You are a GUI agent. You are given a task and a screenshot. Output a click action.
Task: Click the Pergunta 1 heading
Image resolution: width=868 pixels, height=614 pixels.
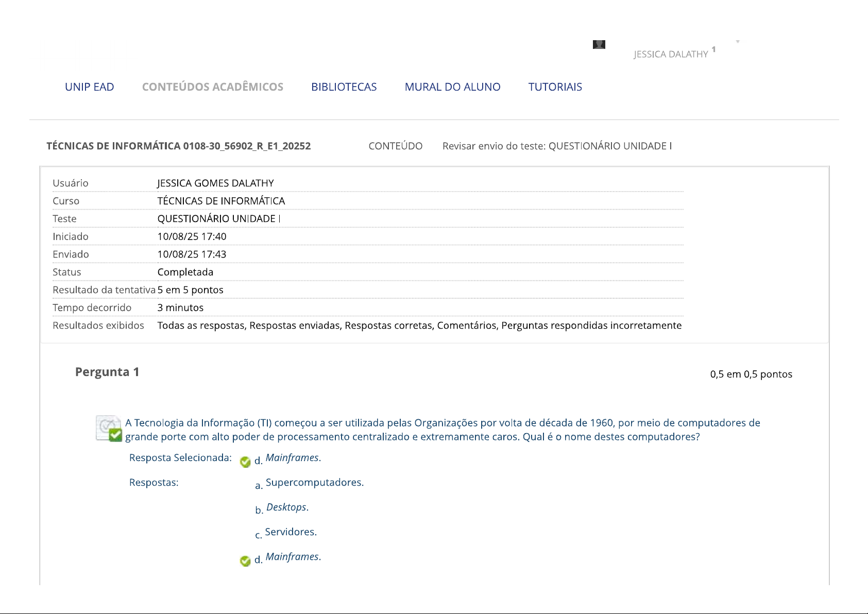tap(107, 372)
